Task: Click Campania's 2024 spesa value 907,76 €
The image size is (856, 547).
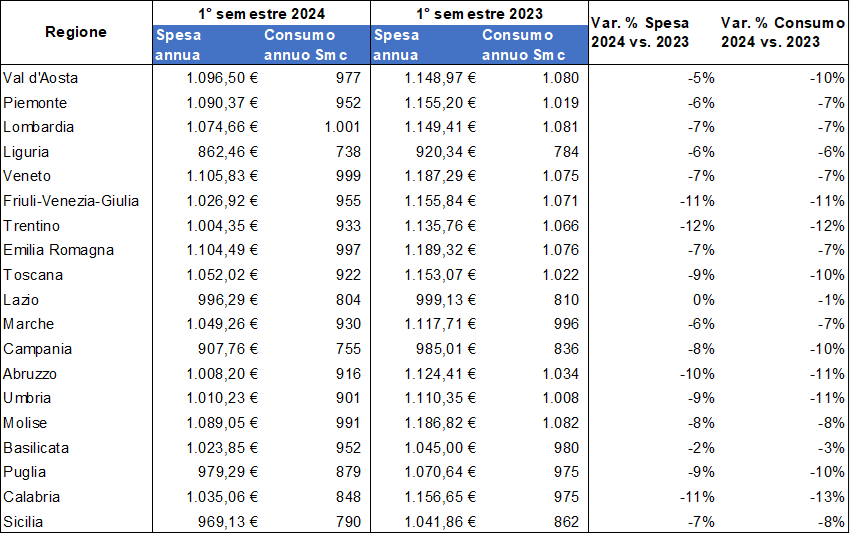Action: (x=223, y=349)
